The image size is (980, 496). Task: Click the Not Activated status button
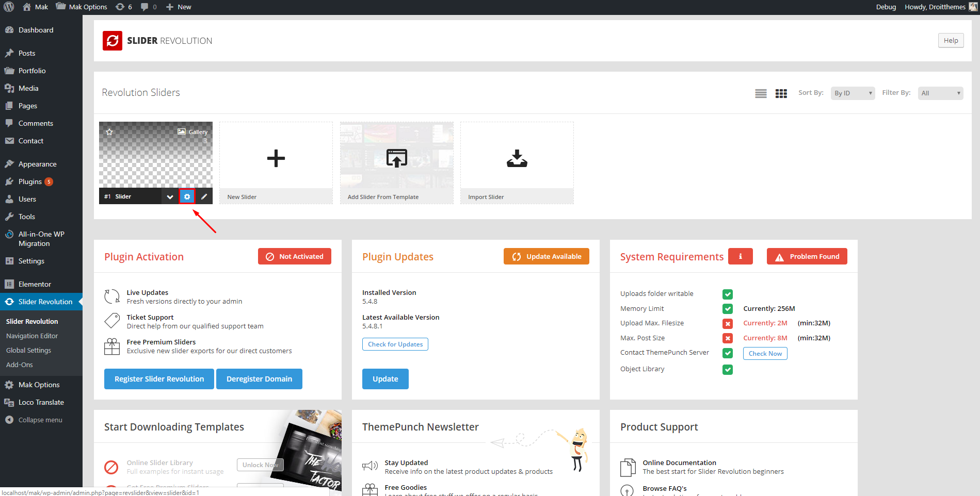295,256
